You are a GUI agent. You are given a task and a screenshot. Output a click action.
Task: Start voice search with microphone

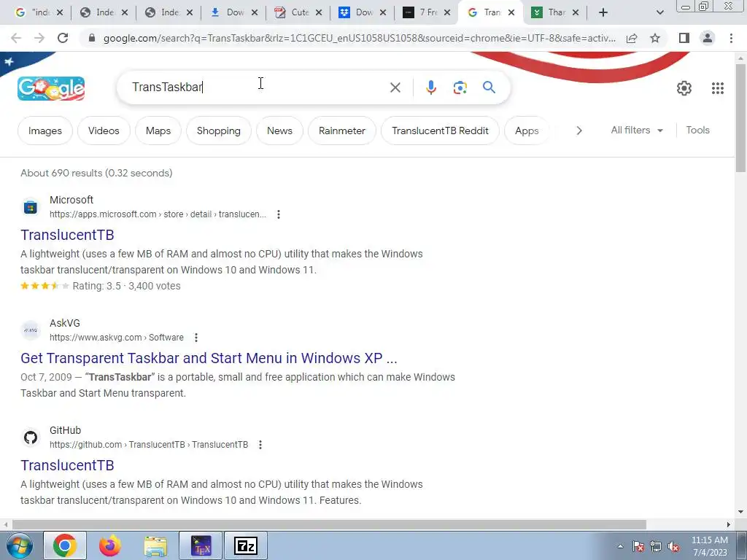(430, 87)
